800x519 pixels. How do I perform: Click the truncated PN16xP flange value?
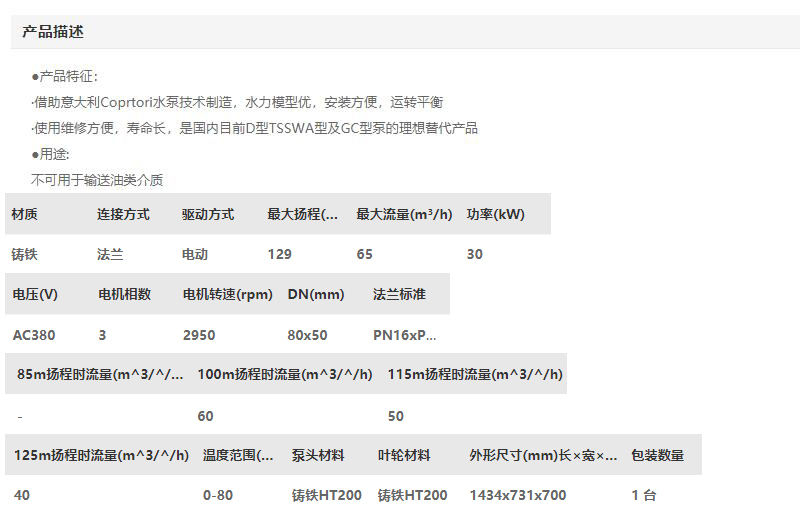tap(405, 335)
